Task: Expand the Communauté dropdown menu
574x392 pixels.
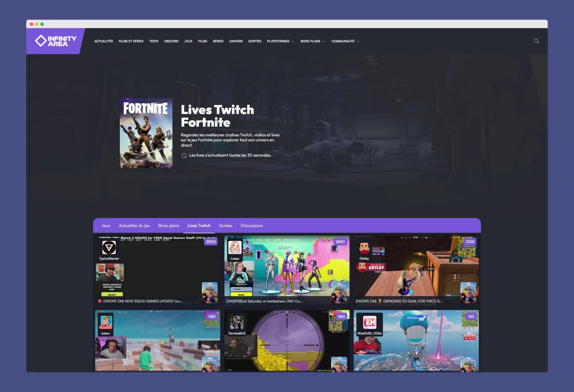Action: coord(345,41)
